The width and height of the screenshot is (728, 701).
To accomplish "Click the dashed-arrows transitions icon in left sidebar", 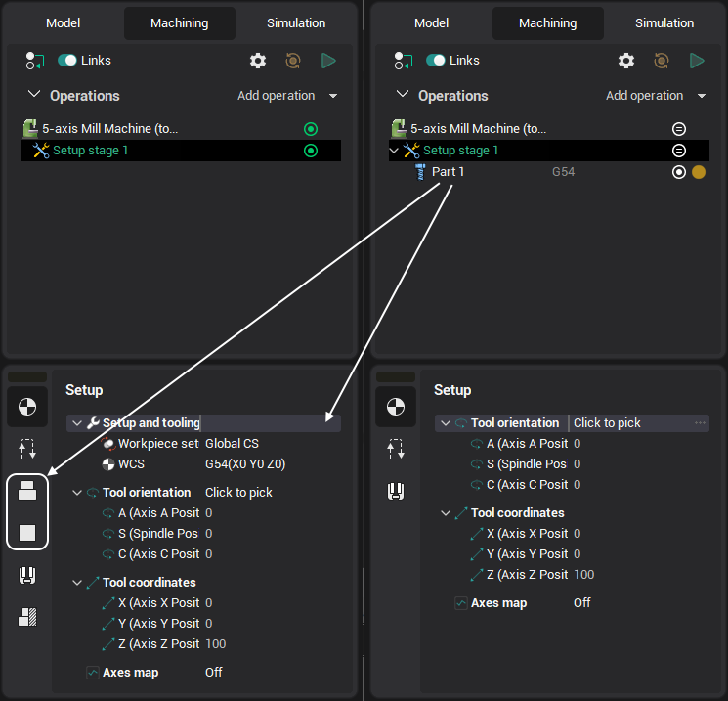I will 27,449.
